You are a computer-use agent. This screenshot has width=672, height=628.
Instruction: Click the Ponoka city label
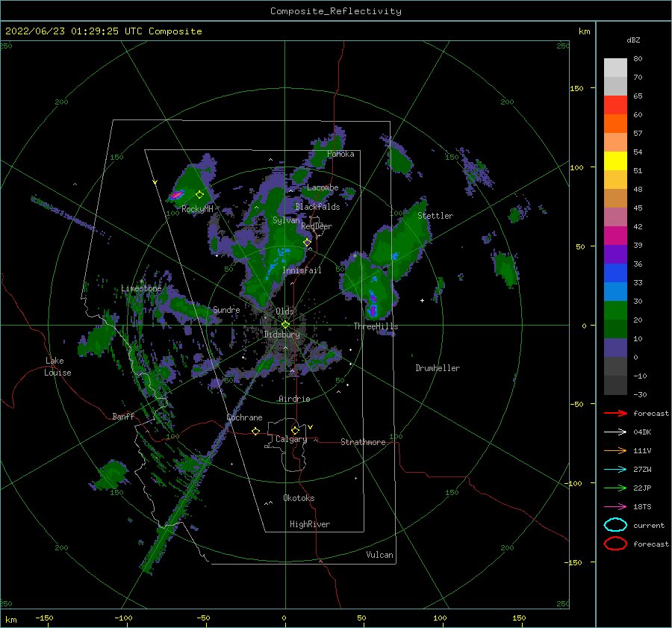pyautogui.click(x=340, y=154)
